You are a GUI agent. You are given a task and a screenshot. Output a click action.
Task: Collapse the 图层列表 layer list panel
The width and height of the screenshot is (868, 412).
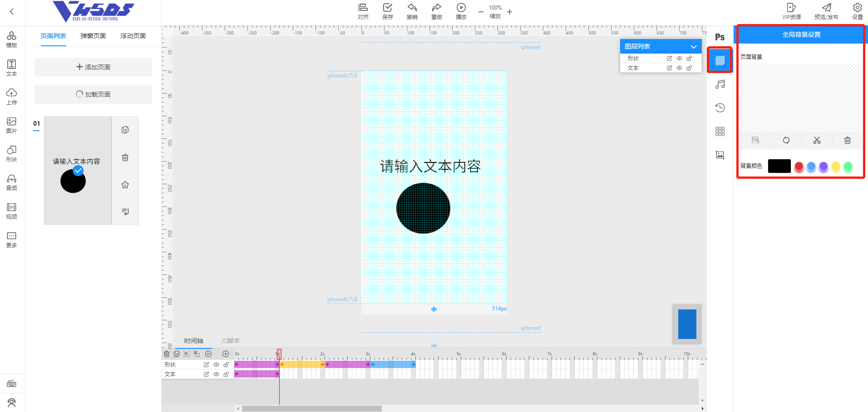[x=693, y=47]
